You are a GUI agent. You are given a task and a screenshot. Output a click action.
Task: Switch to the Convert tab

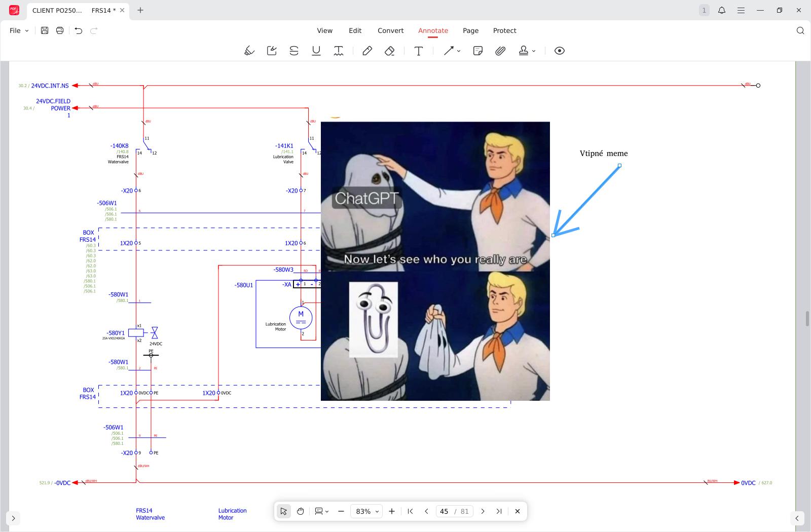click(390, 30)
